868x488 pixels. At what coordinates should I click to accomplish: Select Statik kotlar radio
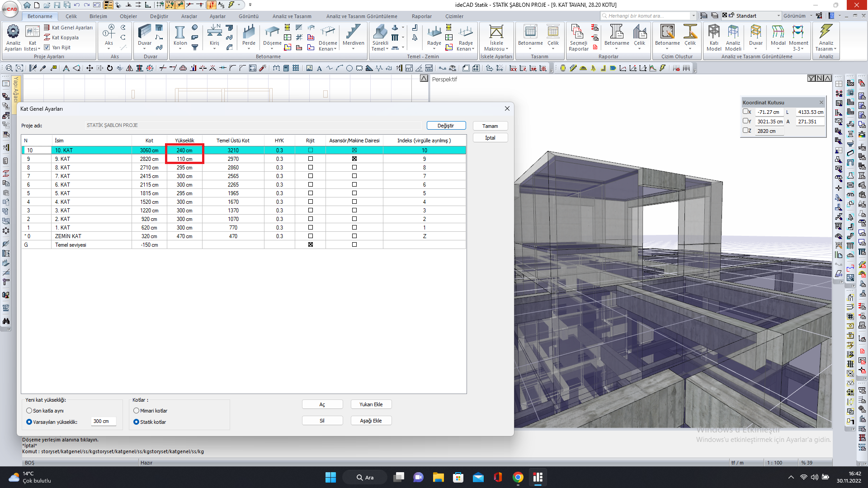click(136, 422)
